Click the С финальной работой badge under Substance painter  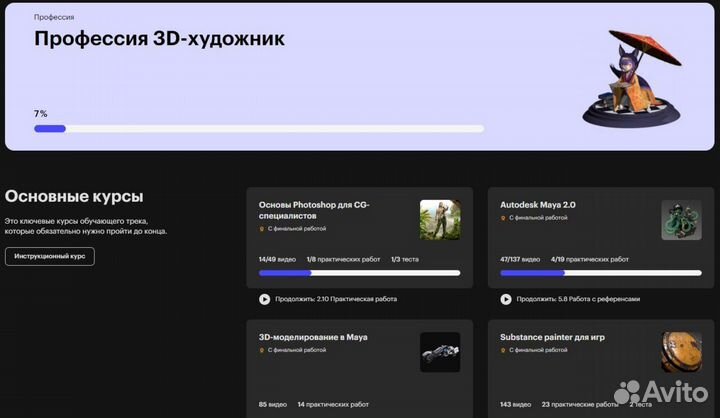click(534, 350)
